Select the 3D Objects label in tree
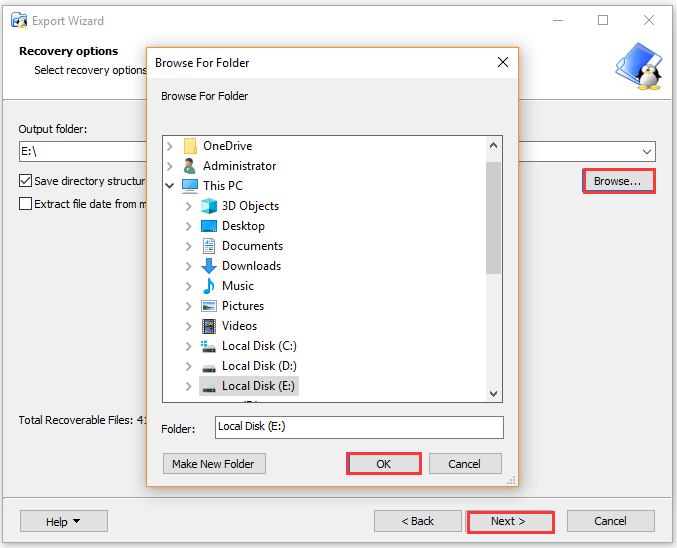The height and width of the screenshot is (548, 677). pyautogui.click(x=250, y=206)
